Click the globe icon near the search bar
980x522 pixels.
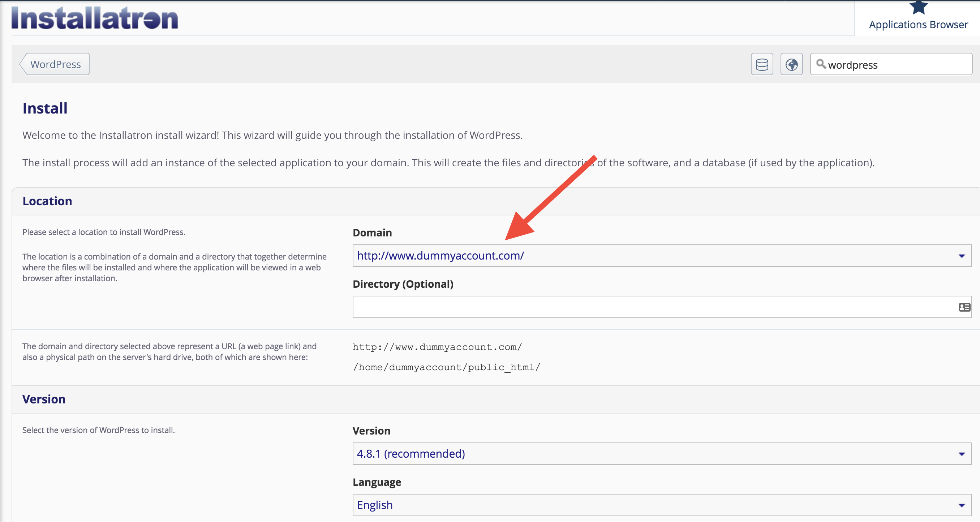(x=791, y=64)
